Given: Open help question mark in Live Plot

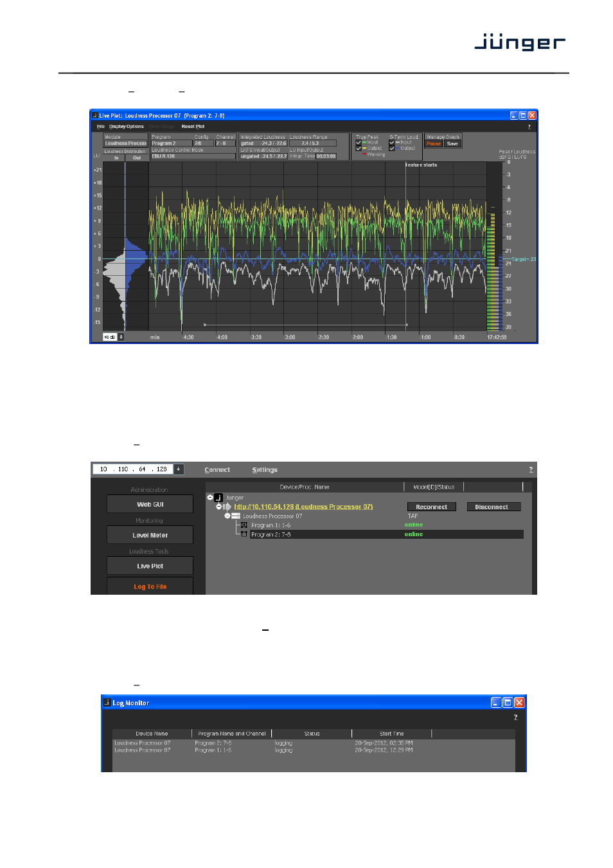Looking at the screenshot, I should pyautogui.click(x=529, y=127).
